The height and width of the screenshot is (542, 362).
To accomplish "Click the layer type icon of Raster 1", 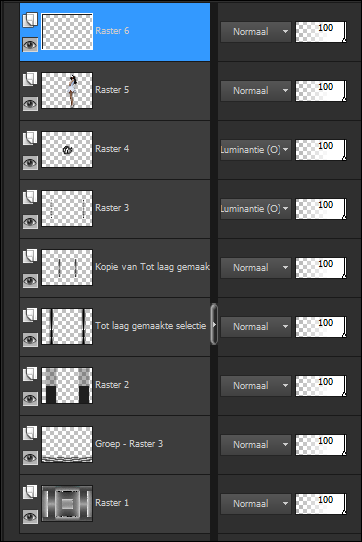I will (30, 492).
